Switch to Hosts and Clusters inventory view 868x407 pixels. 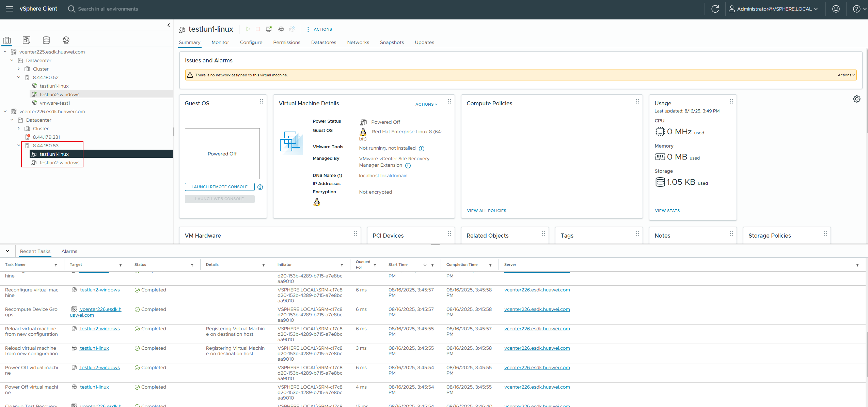(7, 40)
